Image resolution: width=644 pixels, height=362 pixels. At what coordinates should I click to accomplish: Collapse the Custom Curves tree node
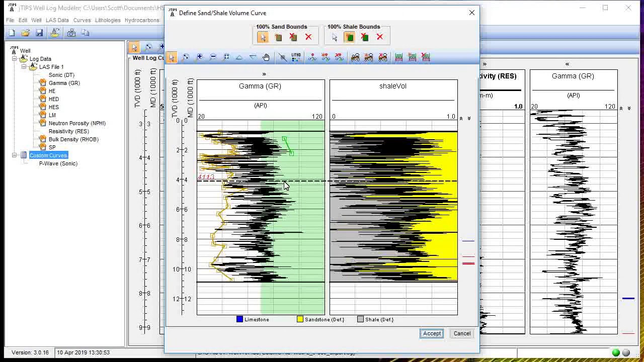click(x=15, y=155)
